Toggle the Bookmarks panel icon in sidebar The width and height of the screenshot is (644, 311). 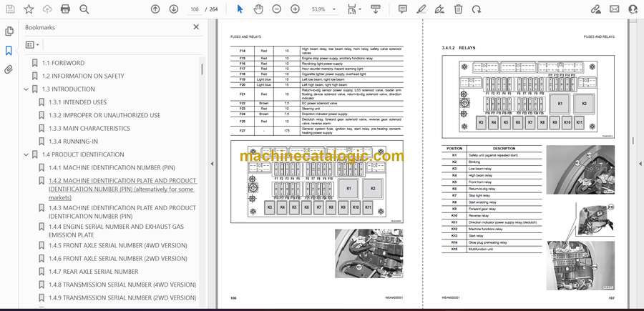pyautogui.click(x=9, y=51)
